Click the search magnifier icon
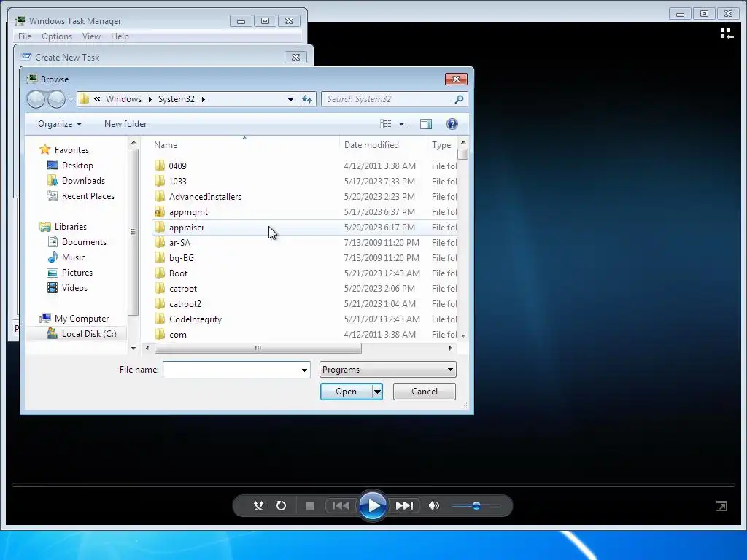 459,99
